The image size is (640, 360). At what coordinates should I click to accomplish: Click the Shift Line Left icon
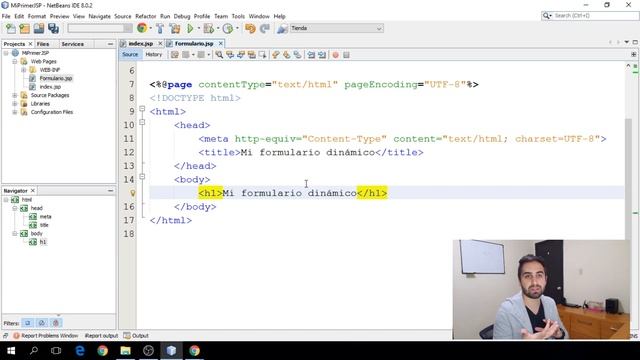[x=311, y=55]
